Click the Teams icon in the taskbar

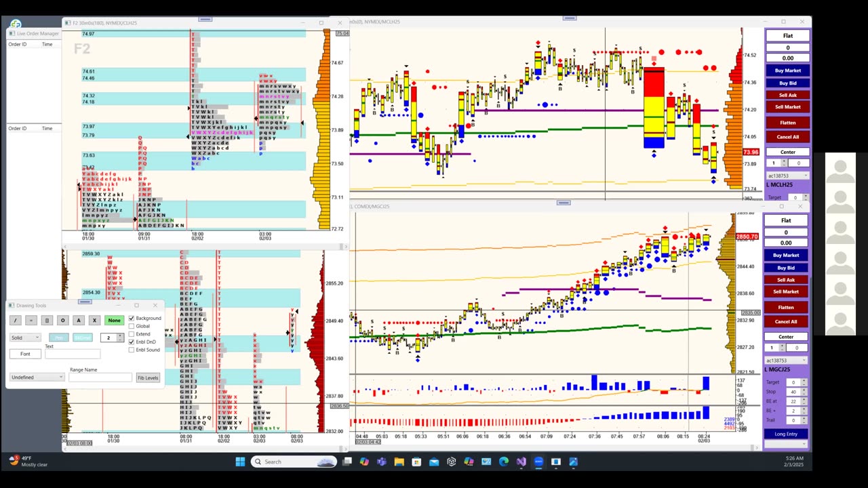pyautogui.click(x=381, y=462)
